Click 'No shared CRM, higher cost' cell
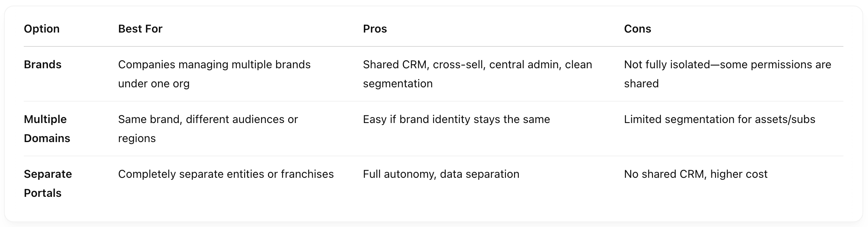The width and height of the screenshot is (868, 227). coord(696,174)
